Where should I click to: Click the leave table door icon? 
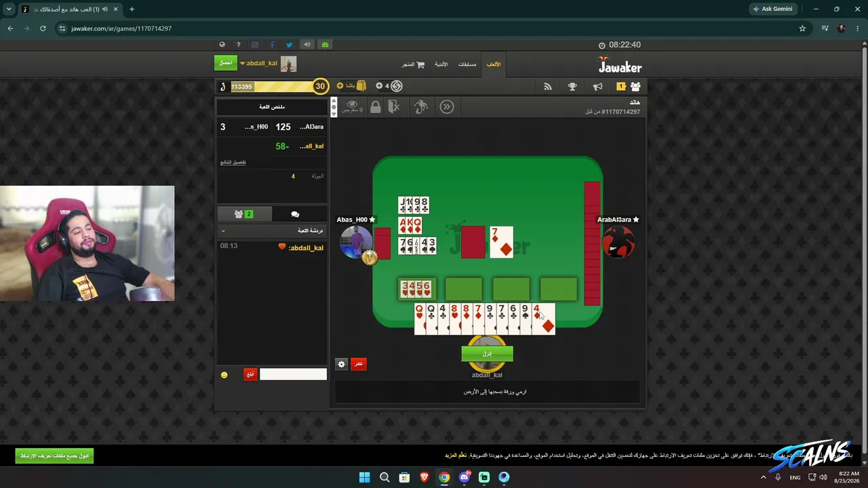pos(394,106)
